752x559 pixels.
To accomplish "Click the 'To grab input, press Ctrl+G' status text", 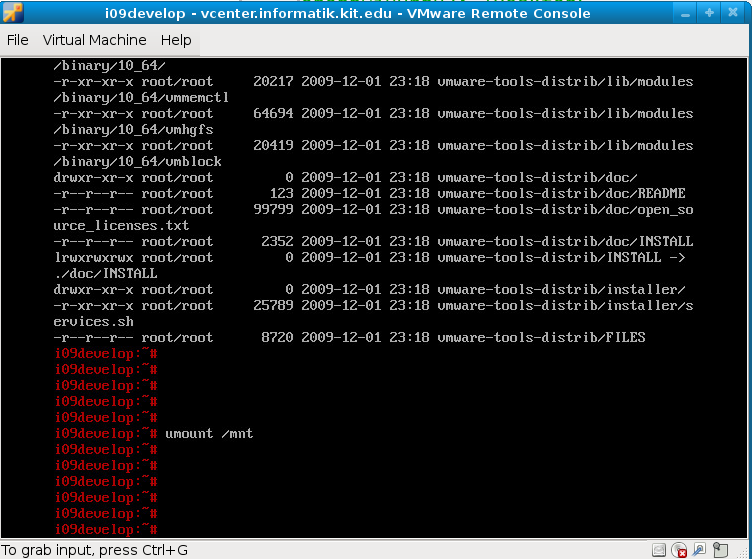I will click(95, 550).
